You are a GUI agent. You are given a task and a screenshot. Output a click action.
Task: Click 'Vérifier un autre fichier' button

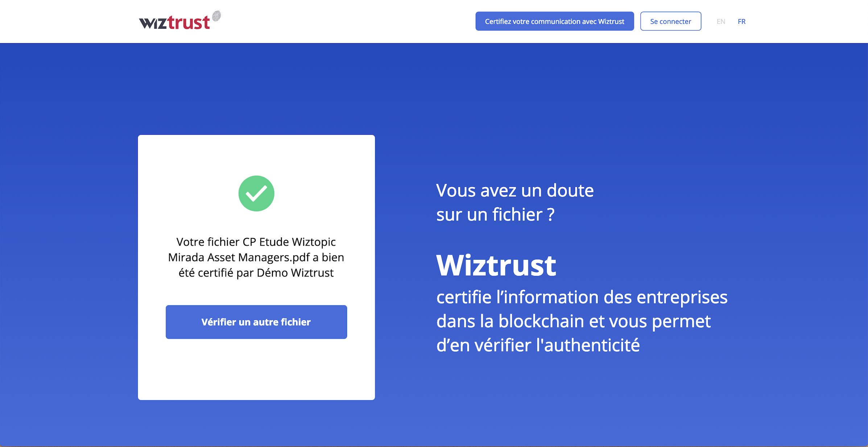pos(256,322)
